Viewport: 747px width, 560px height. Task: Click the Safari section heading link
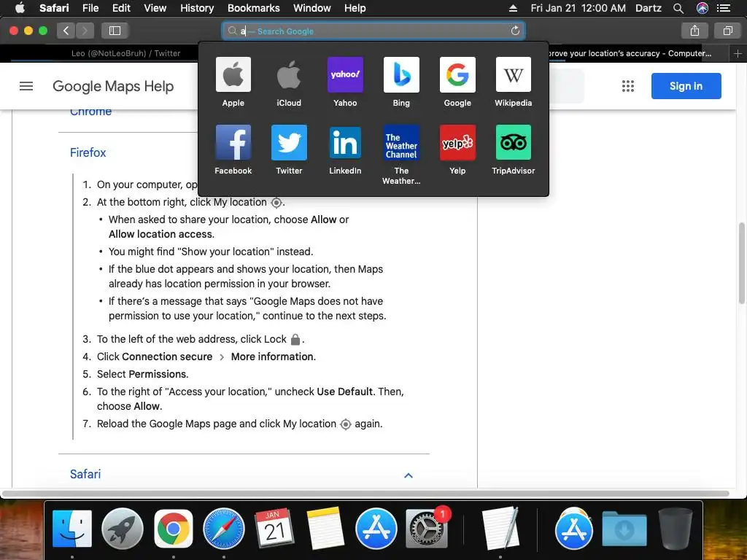click(x=85, y=474)
